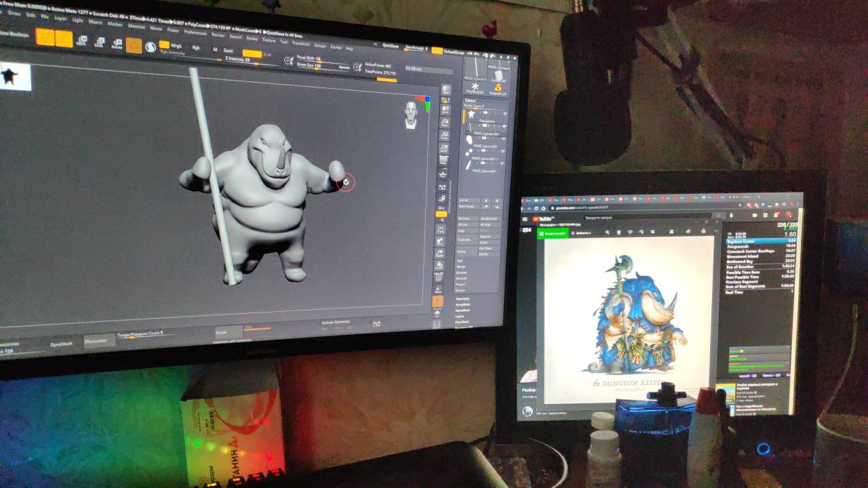This screenshot has height=488, width=868.
Task: Adjust the Z Intensity slider
Action: click(251, 60)
